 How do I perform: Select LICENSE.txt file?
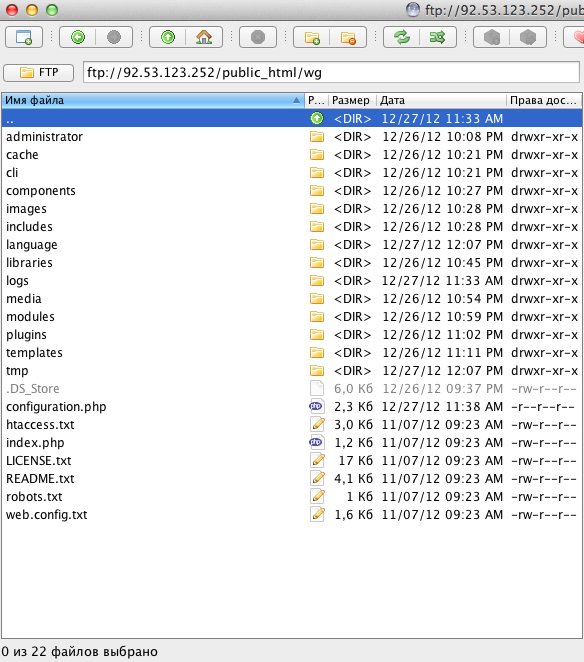point(292,461)
